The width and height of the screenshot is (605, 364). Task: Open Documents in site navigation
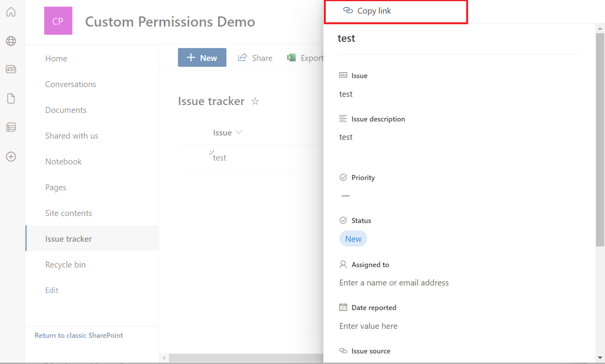pos(66,110)
